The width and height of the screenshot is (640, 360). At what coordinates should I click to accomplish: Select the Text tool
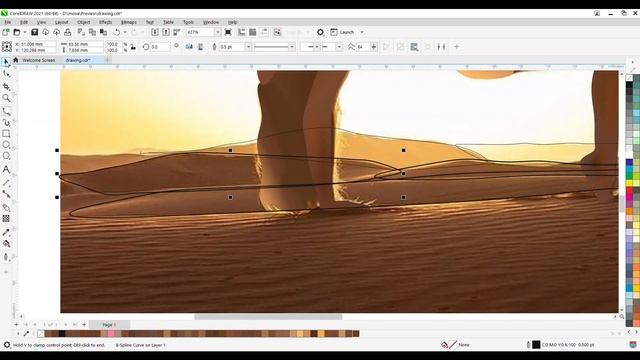[6, 169]
